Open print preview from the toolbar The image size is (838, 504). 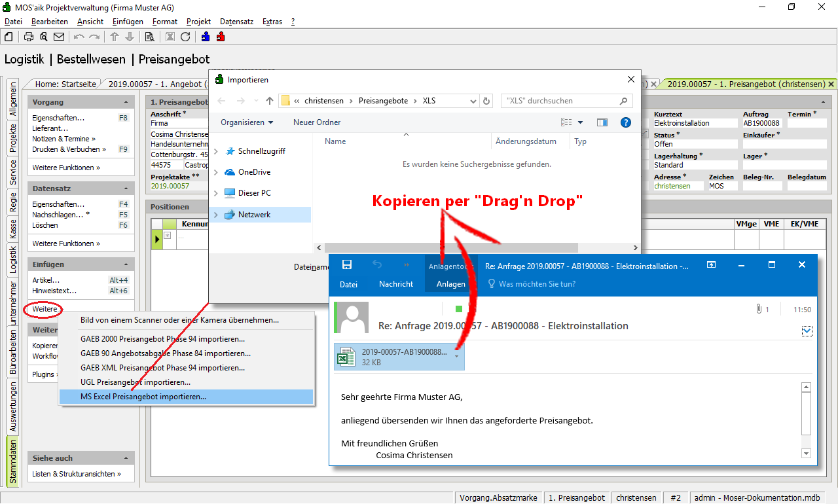point(43,37)
